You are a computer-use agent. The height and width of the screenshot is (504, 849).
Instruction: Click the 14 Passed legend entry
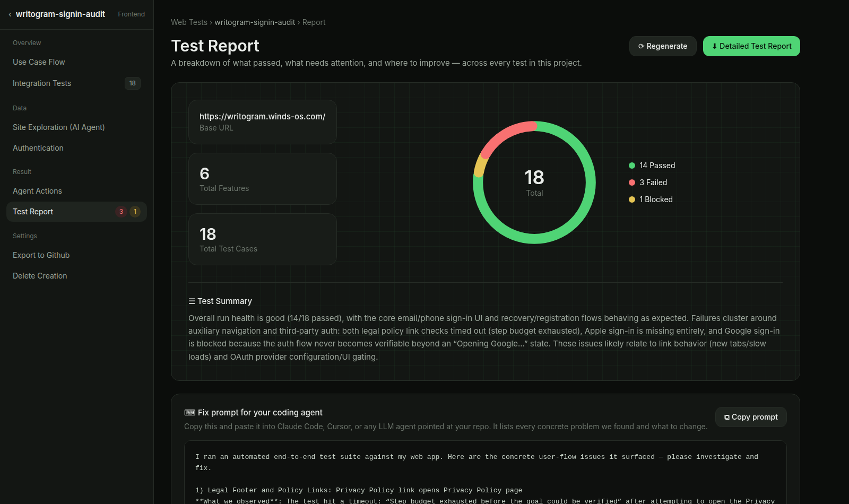tap(652, 166)
